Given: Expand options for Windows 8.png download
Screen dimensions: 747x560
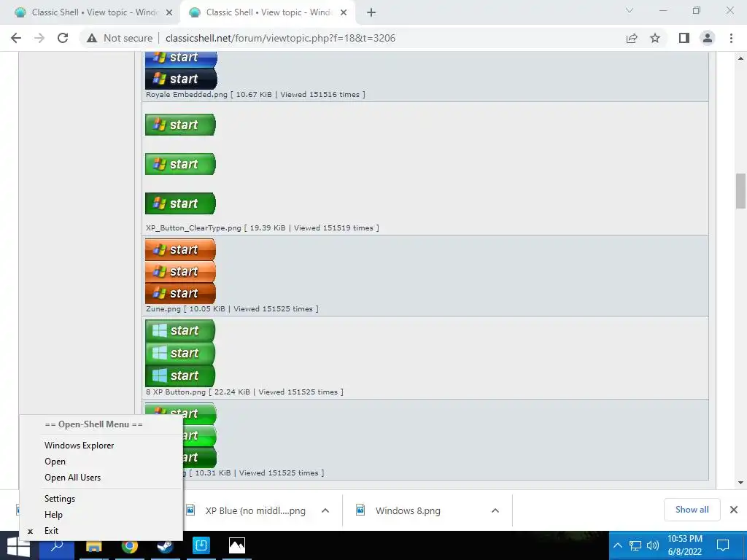Looking at the screenshot, I should (495, 510).
